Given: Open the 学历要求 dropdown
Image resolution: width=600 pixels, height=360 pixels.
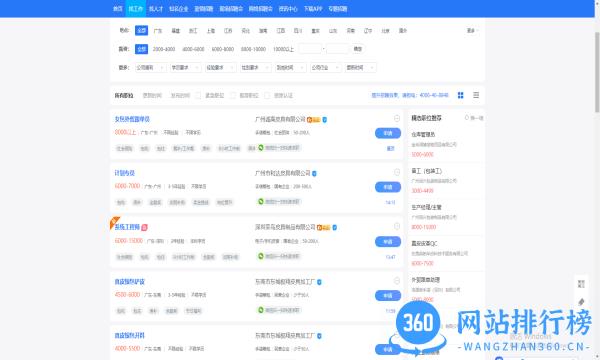Looking at the screenshot, I should [x=186, y=67].
